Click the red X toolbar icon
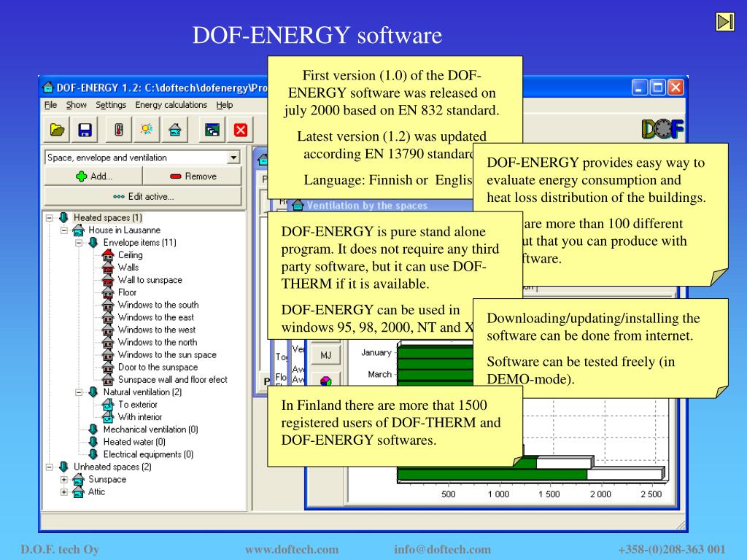The width and height of the screenshot is (747, 560). 241,130
